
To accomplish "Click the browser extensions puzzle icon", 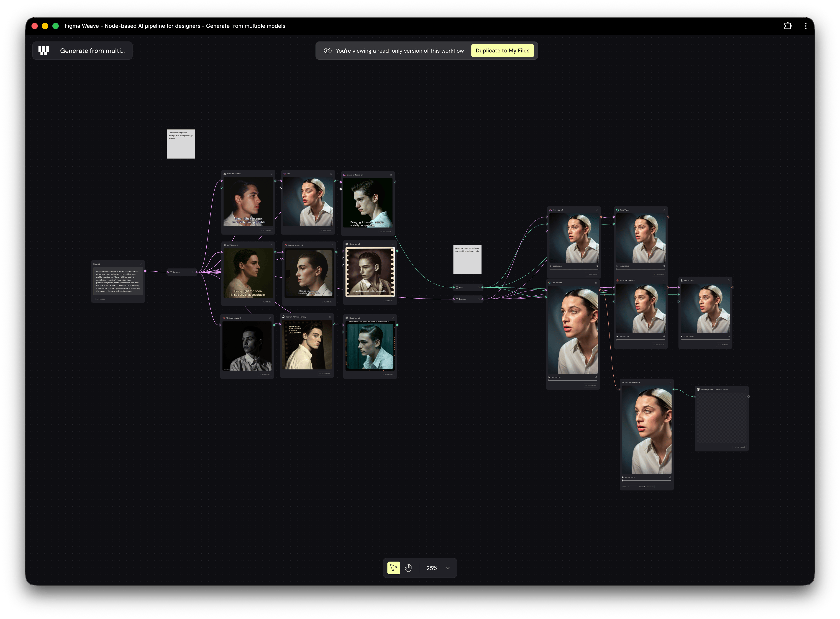I will coord(788,26).
